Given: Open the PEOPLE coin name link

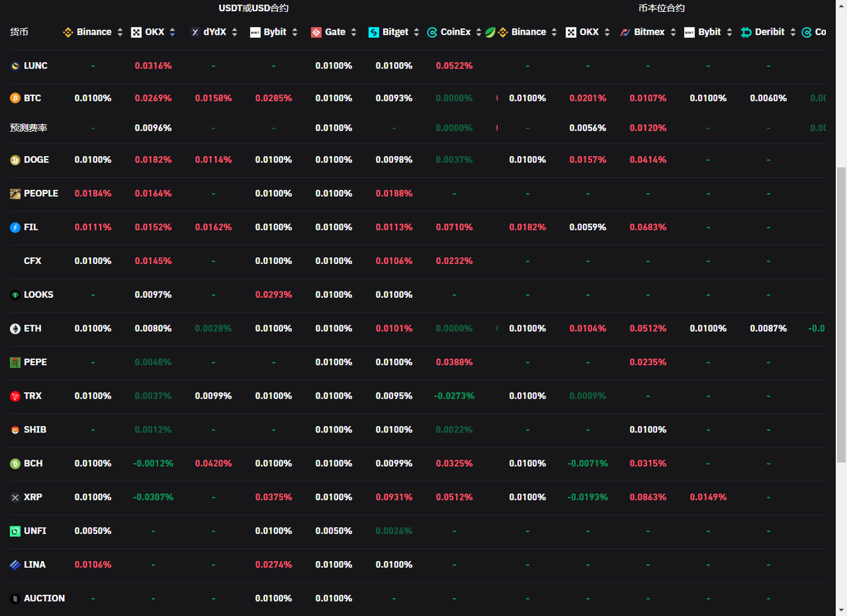Looking at the screenshot, I should point(41,193).
